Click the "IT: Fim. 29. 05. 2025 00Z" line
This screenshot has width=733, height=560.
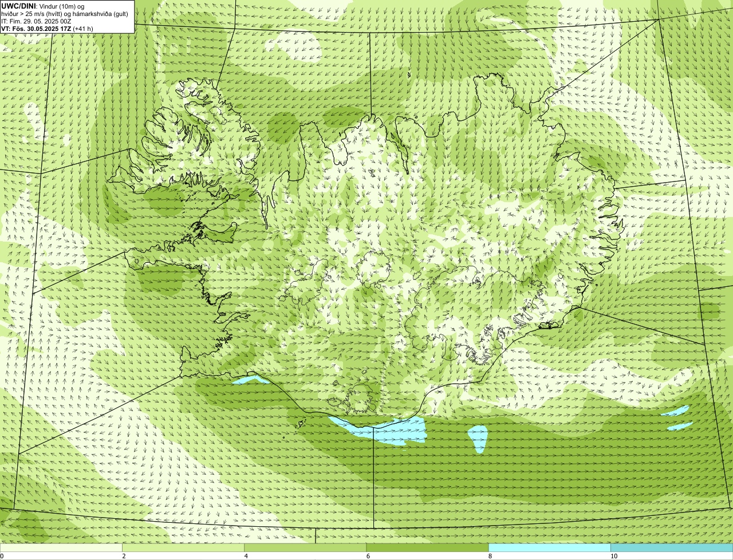pos(37,21)
